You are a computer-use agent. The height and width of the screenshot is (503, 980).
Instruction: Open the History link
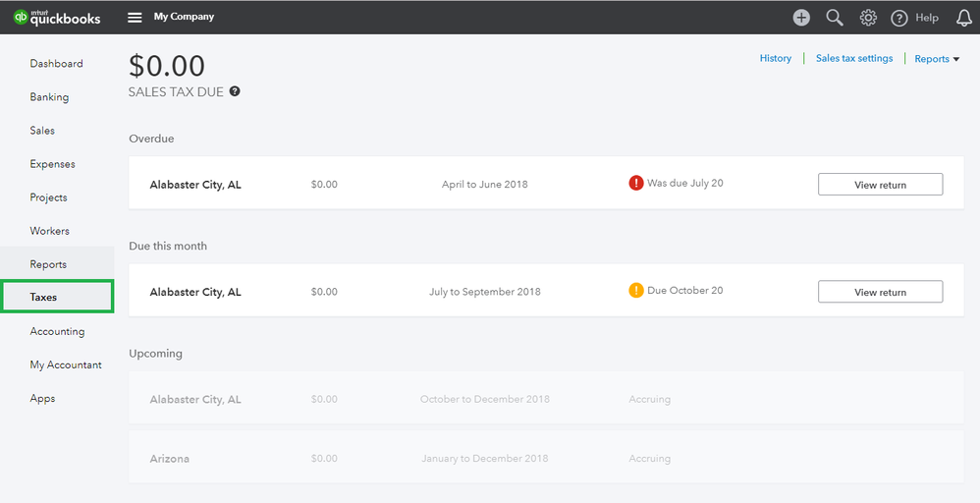pyautogui.click(x=775, y=59)
